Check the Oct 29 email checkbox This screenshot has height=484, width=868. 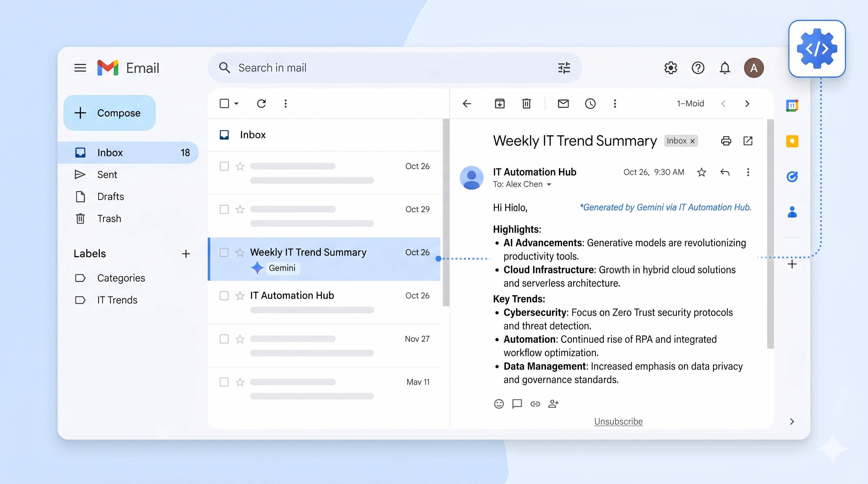[224, 209]
